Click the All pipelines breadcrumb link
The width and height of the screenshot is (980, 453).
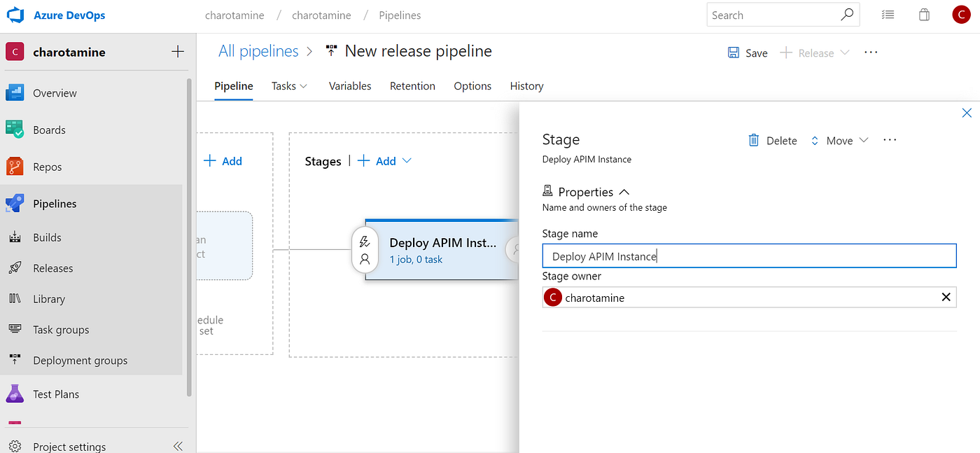click(x=258, y=50)
